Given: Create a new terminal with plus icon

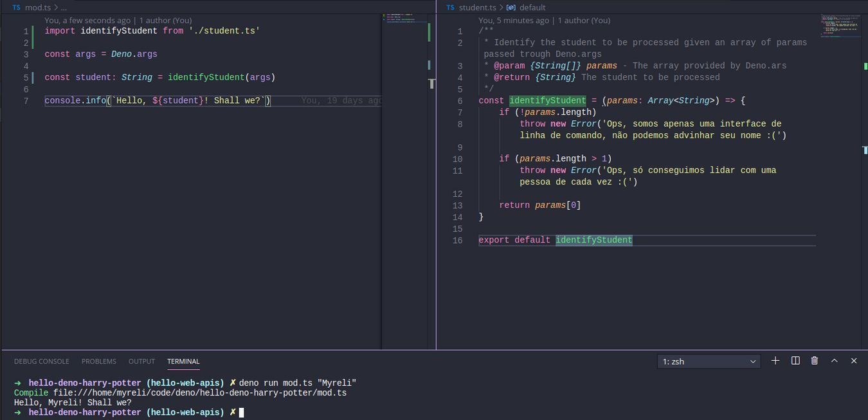Looking at the screenshot, I should [775, 361].
